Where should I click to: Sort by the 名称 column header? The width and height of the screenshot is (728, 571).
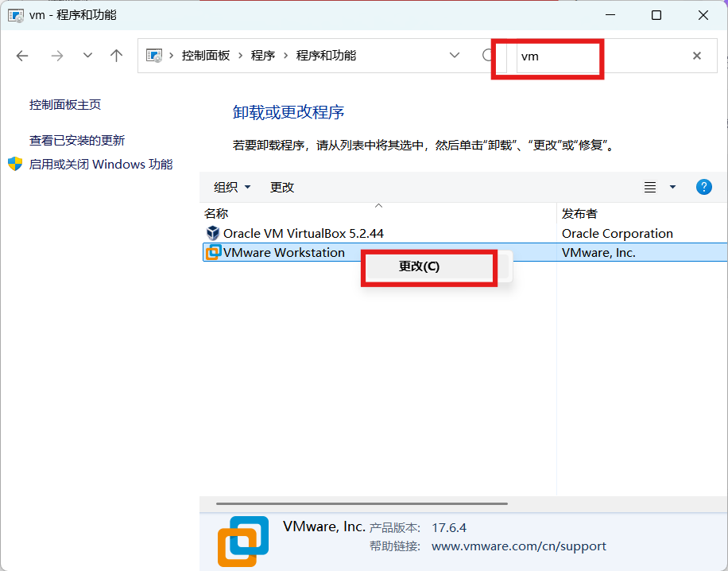click(216, 214)
